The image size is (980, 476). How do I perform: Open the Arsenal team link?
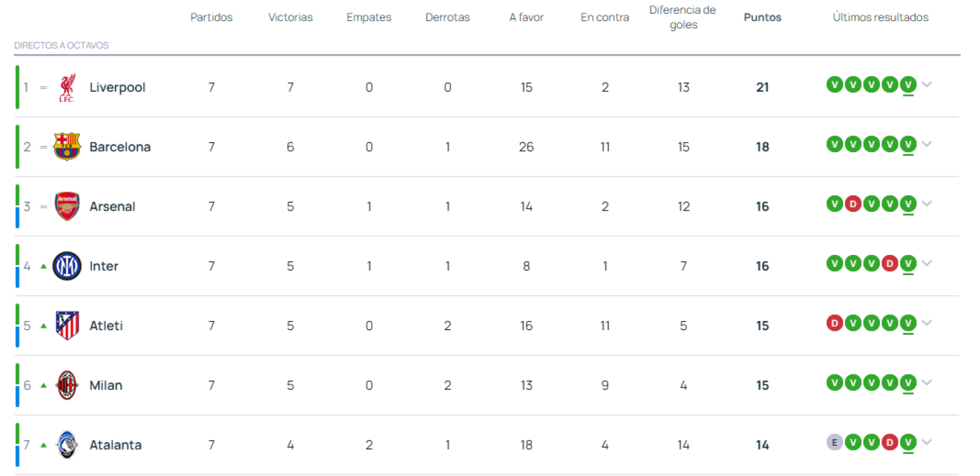113,206
